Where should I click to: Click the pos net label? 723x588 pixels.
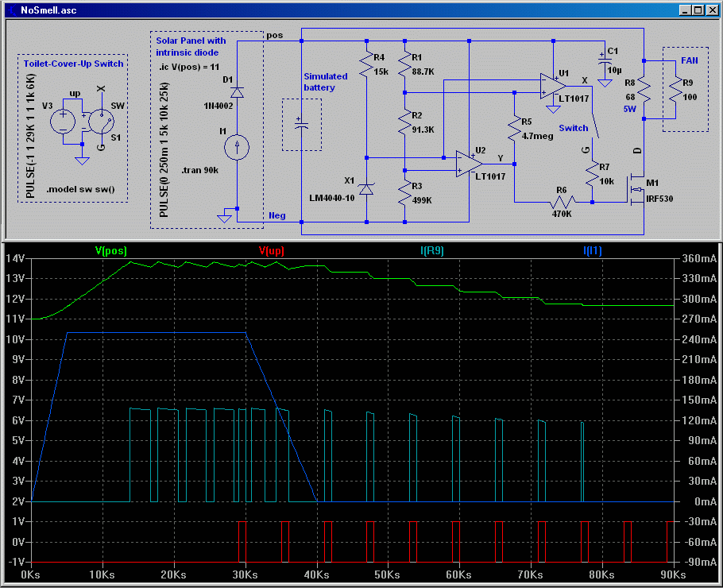[x=275, y=35]
